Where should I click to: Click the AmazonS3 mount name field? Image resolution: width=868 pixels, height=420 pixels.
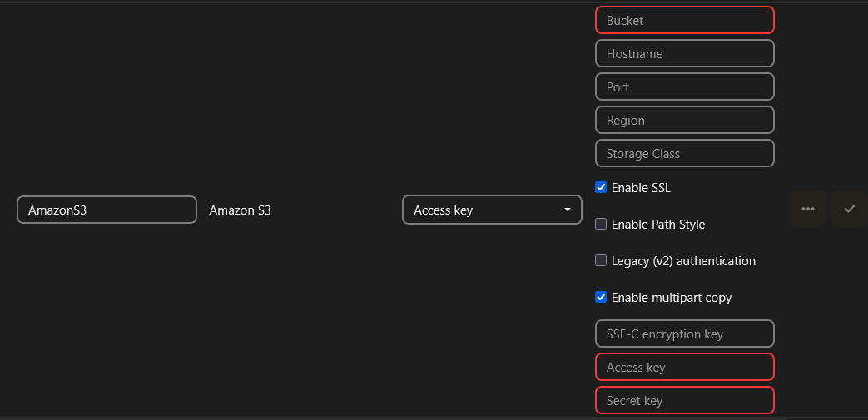[107, 210]
